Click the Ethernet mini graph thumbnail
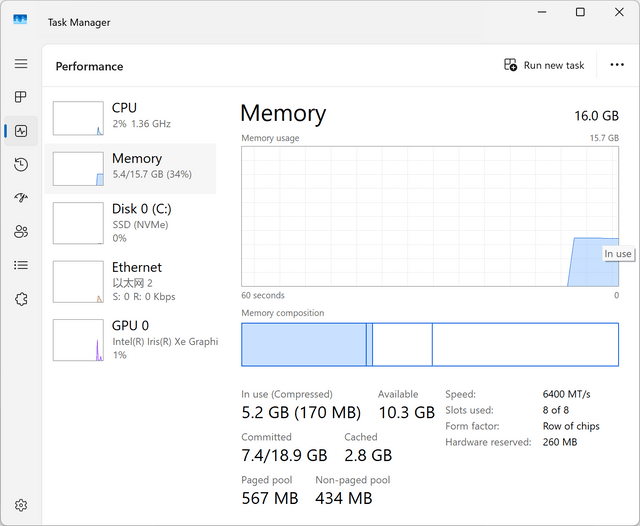 click(x=78, y=282)
